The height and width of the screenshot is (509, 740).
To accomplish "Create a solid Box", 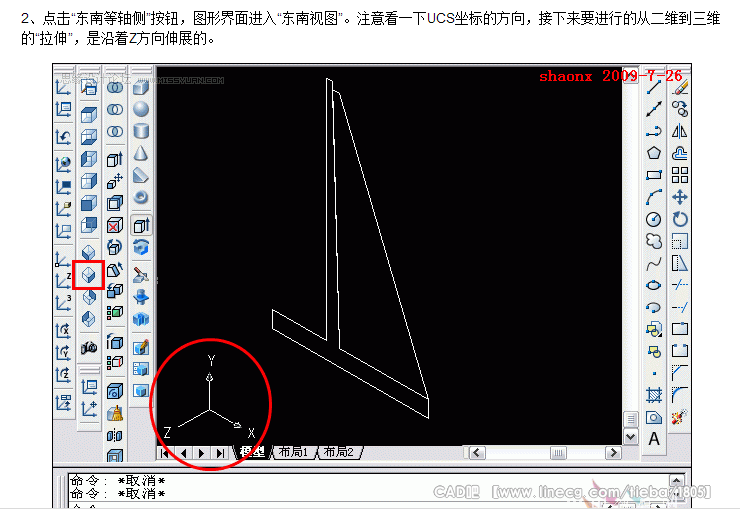I will pos(141,87).
